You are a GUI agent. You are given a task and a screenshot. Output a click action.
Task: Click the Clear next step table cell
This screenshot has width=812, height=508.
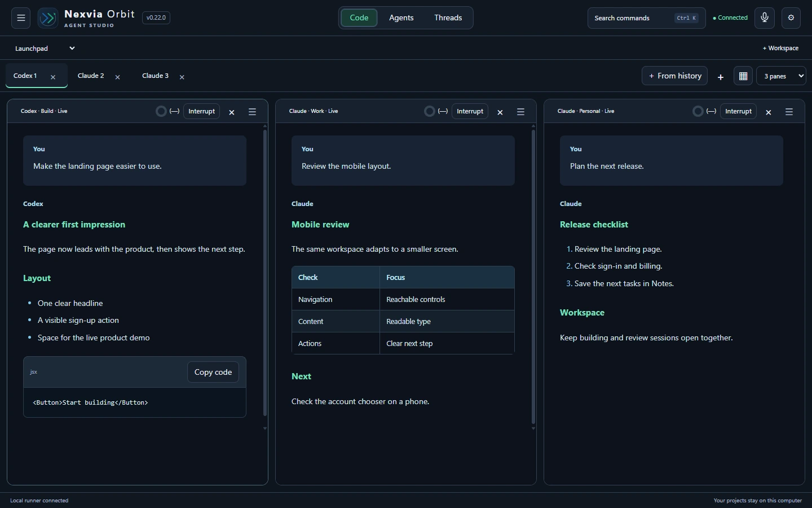tap(447, 344)
